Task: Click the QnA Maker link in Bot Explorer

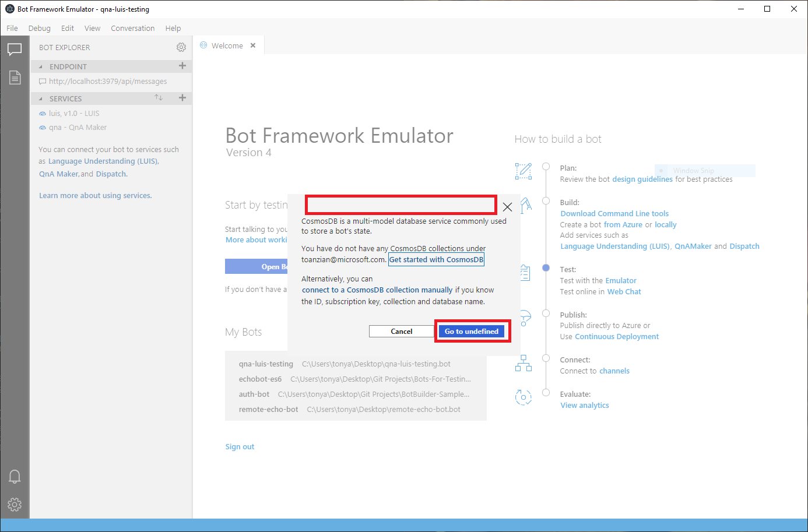Action: [x=59, y=174]
